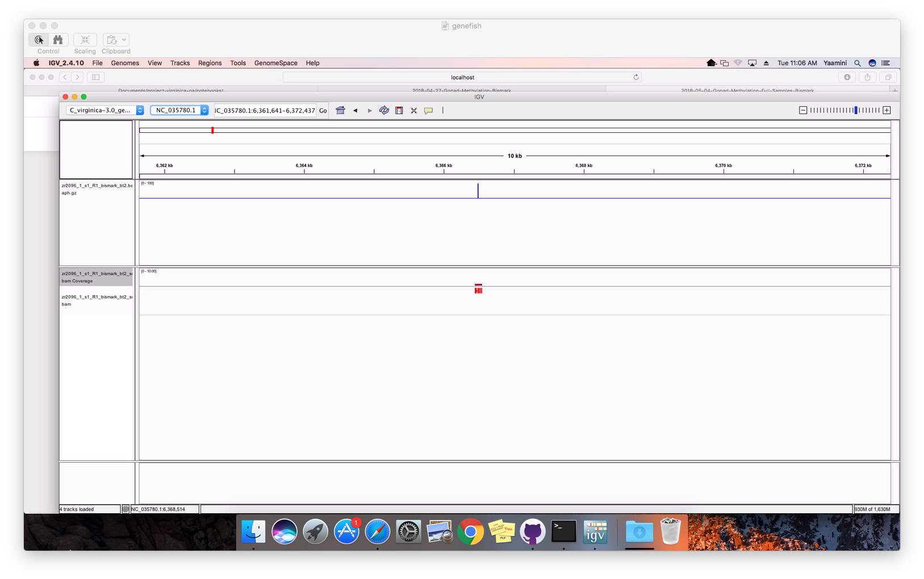
Task: Click the AirPlay display icon in menu bar
Action: (752, 63)
